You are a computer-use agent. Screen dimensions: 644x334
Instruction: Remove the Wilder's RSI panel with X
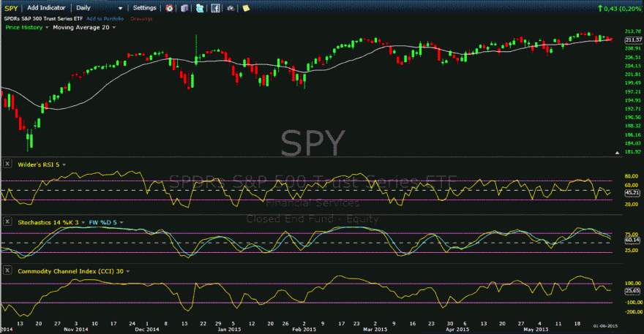point(7,164)
